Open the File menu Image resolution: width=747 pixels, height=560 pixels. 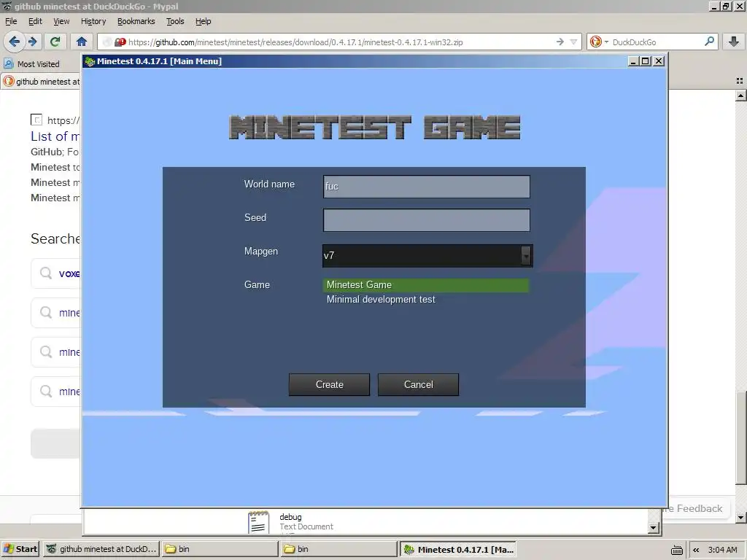point(11,21)
